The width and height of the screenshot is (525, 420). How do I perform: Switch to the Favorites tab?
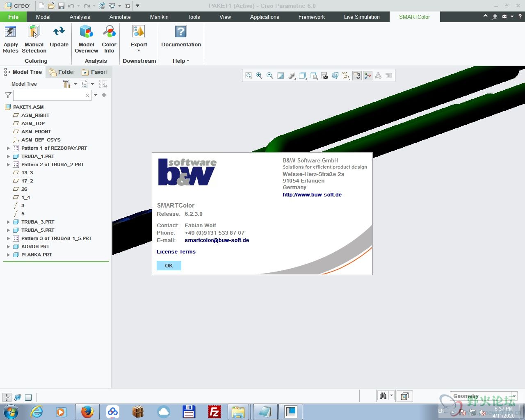[95, 72]
